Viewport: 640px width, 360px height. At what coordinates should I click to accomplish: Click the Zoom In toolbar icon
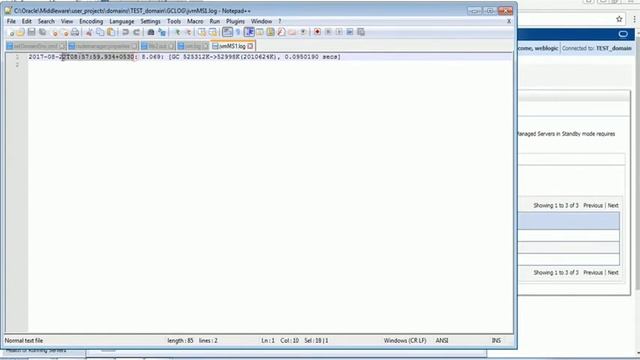tap(177, 32)
